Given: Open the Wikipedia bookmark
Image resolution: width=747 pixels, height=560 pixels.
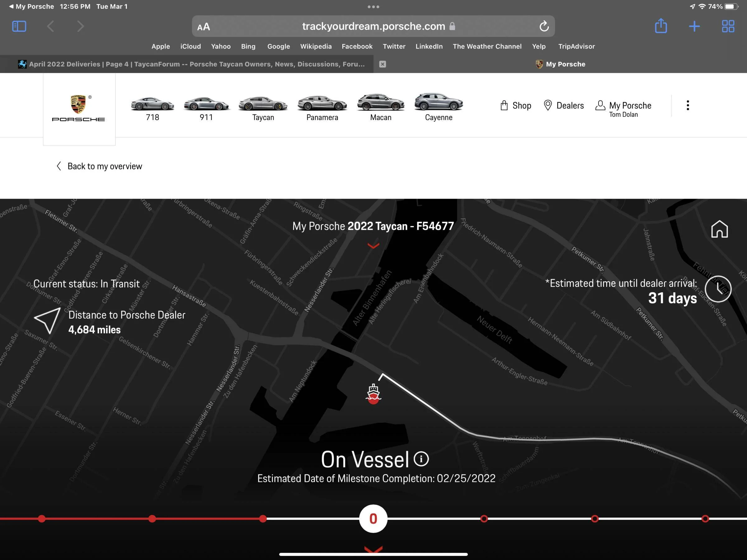Looking at the screenshot, I should coord(316,46).
